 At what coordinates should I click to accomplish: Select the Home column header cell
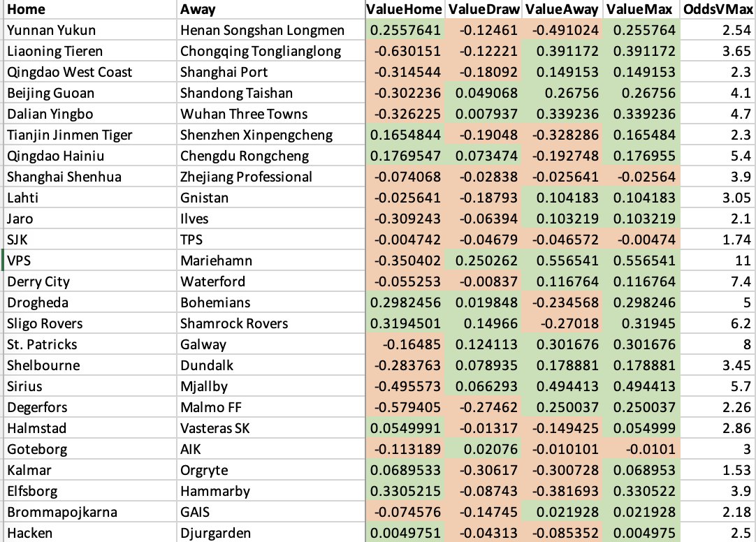tap(90, 9)
